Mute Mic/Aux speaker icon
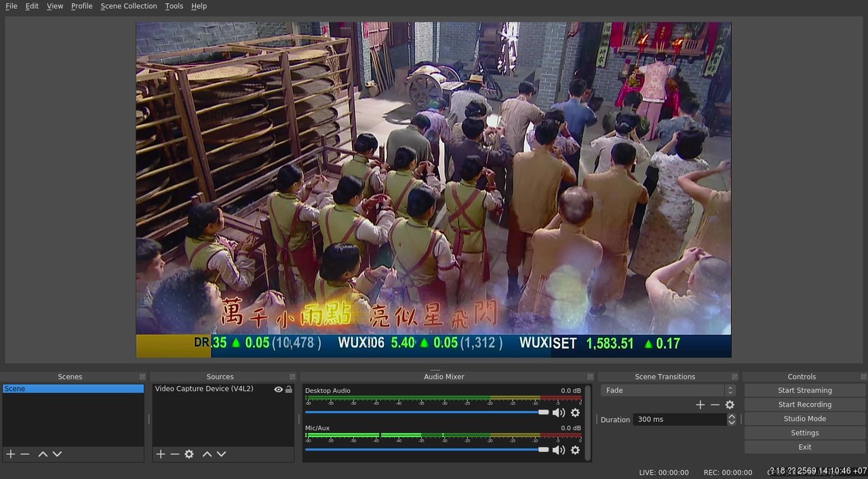The width and height of the screenshot is (868, 479). pyautogui.click(x=559, y=450)
